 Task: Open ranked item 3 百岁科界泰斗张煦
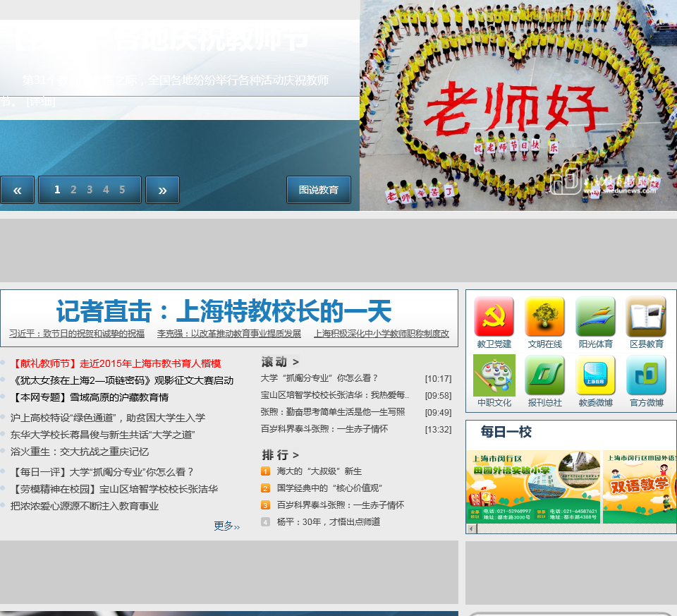340,505
